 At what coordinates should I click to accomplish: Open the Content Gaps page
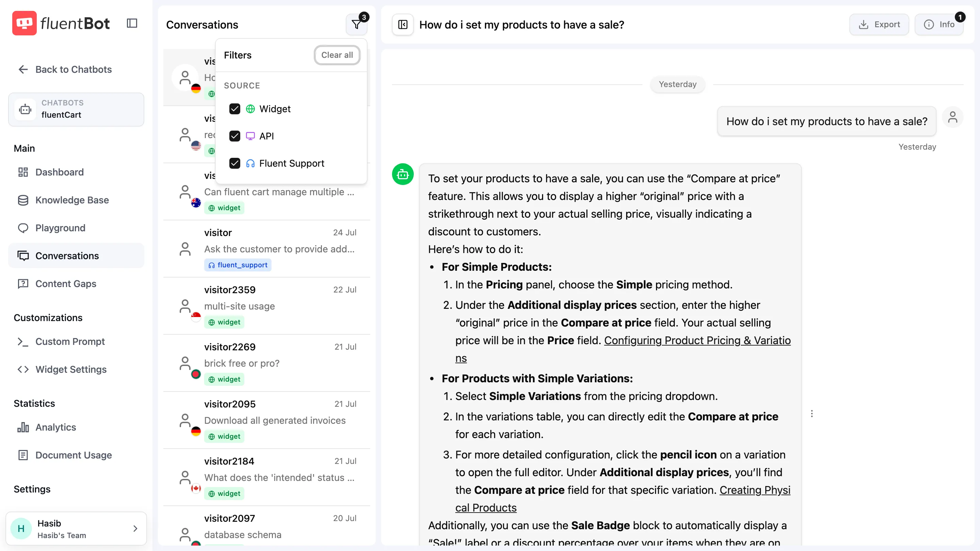click(76, 284)
